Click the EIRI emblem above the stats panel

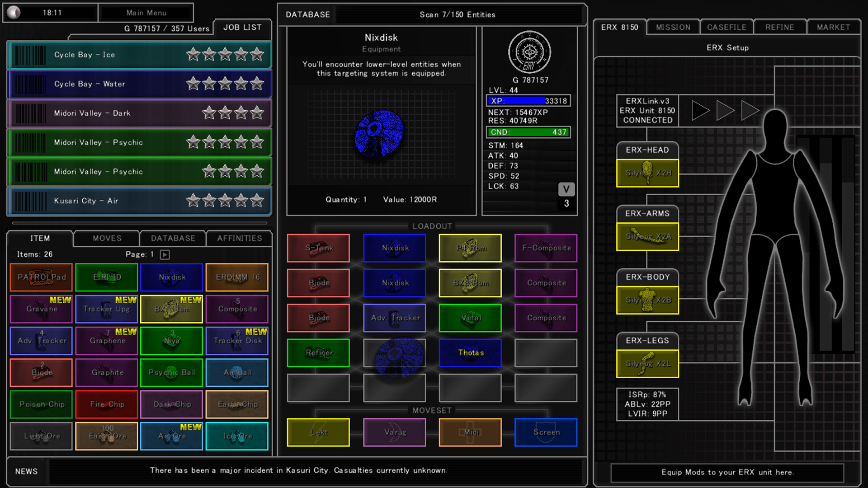(x=529, y=52)
